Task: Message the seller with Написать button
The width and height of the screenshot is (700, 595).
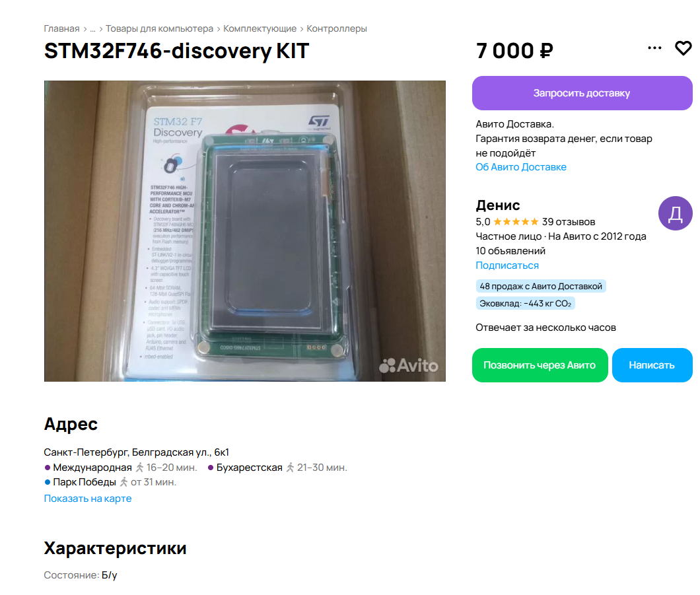Action: click(x=652, y=365)
